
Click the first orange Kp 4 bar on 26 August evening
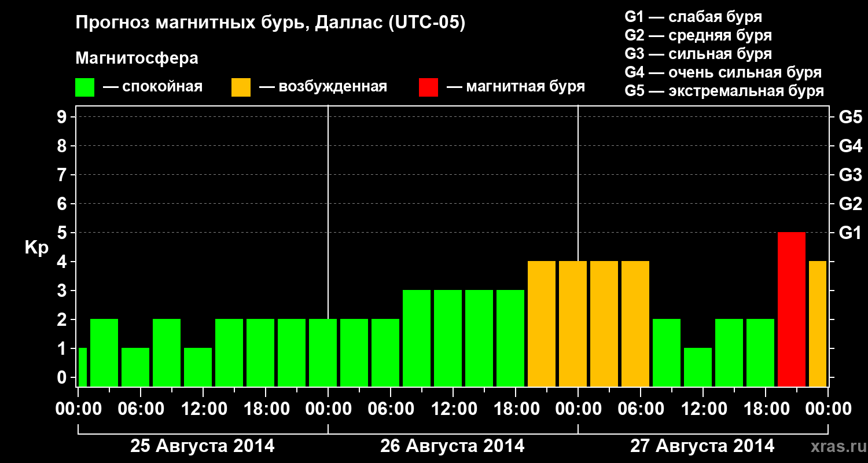[x=542, y=324]
